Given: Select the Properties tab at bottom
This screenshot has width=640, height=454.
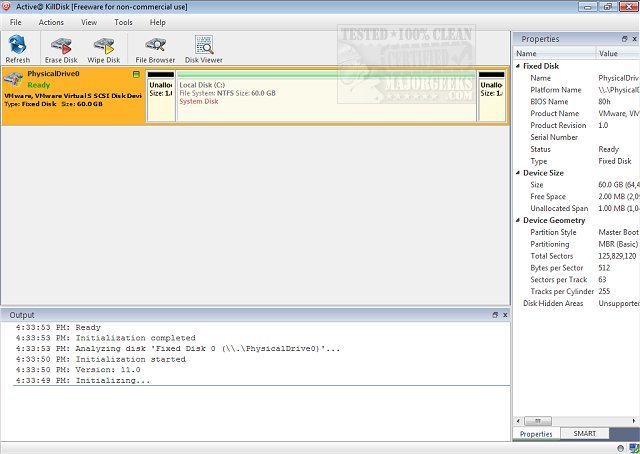Looking at the screenshot, I should (x=536, y=434).
